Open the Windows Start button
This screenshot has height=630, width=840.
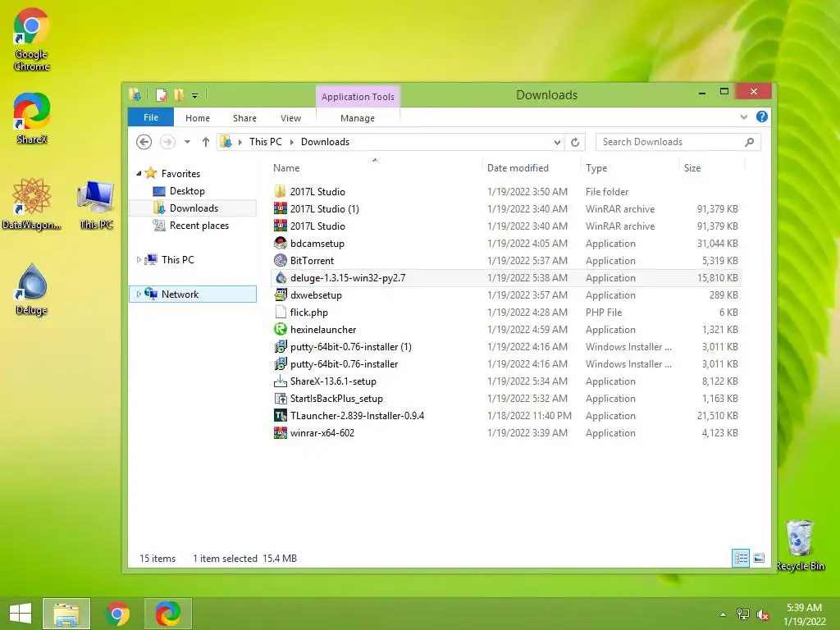pos(21,614)
